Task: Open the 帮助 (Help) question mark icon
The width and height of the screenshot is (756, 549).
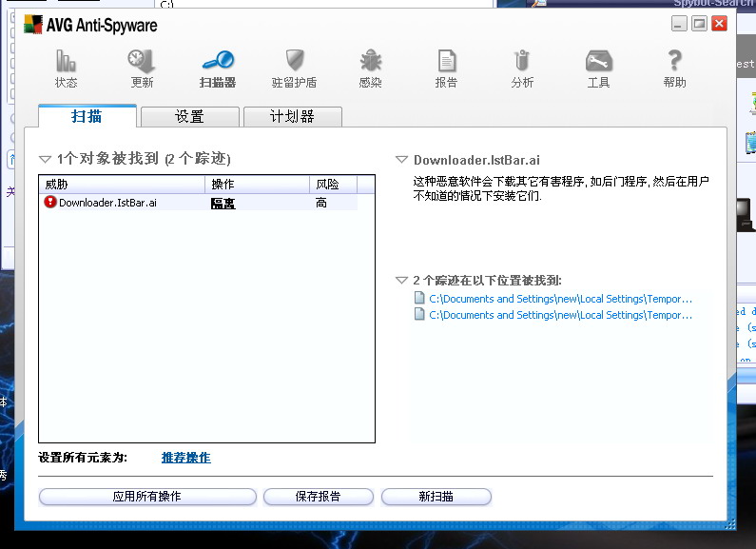Action: tap(674, 61)
